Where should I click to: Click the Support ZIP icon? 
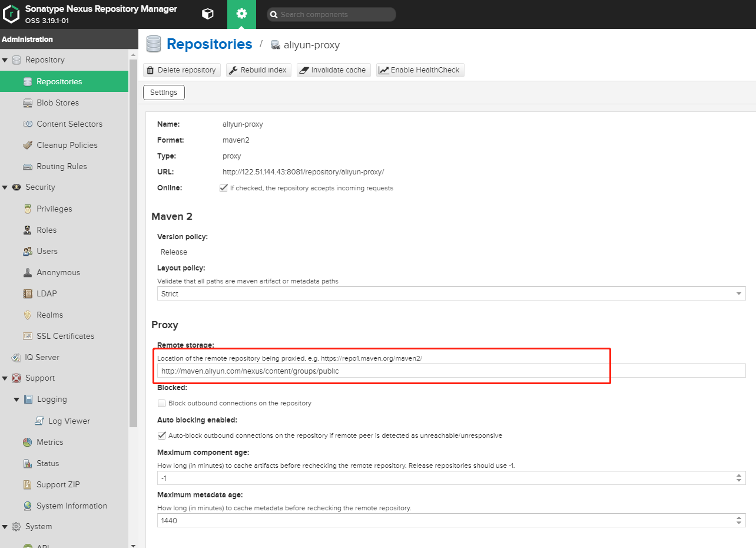coord(27,484)
